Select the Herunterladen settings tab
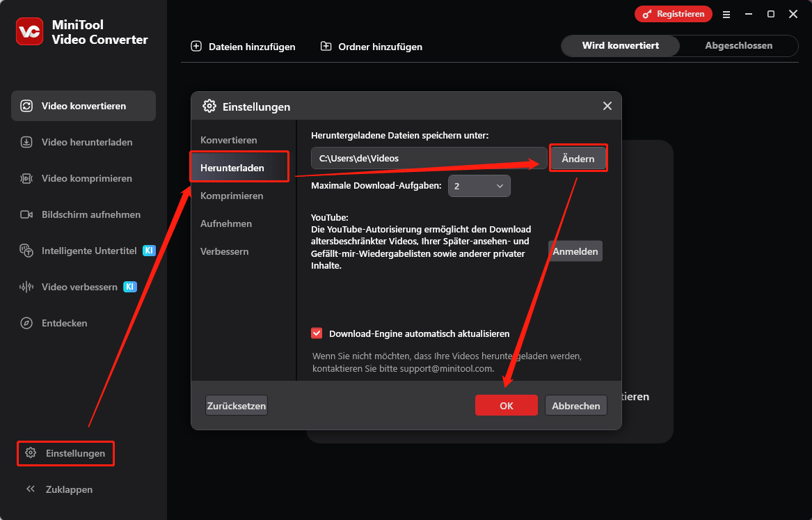This screenshot has height=520, width=812. pyautogui.click(x=239, y=168)
